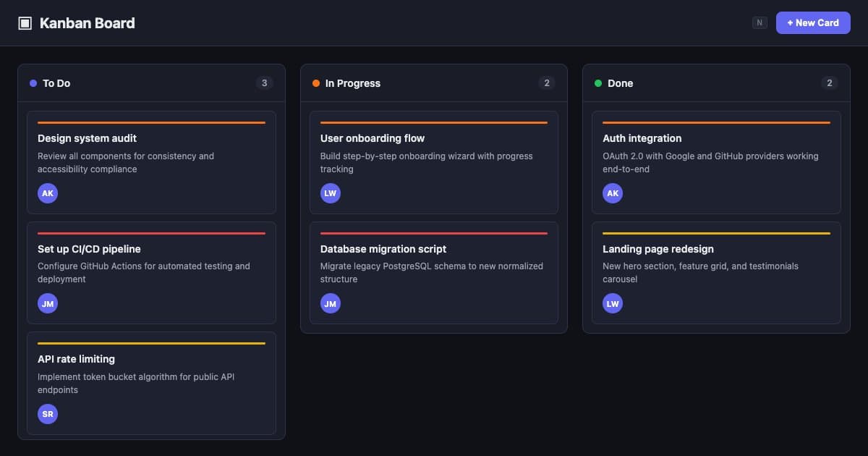Click yellow priority bar on API rate limiting
This screenshot has height=456, width=868.
coord(152,343)
